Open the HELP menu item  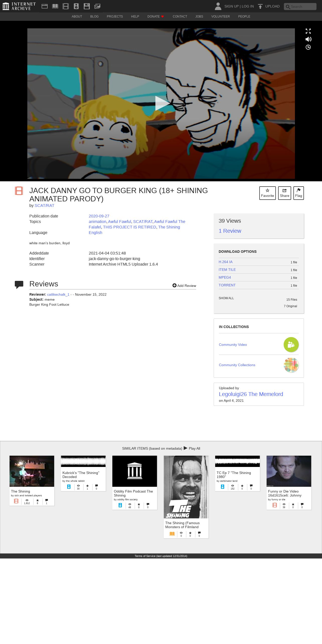135,17
